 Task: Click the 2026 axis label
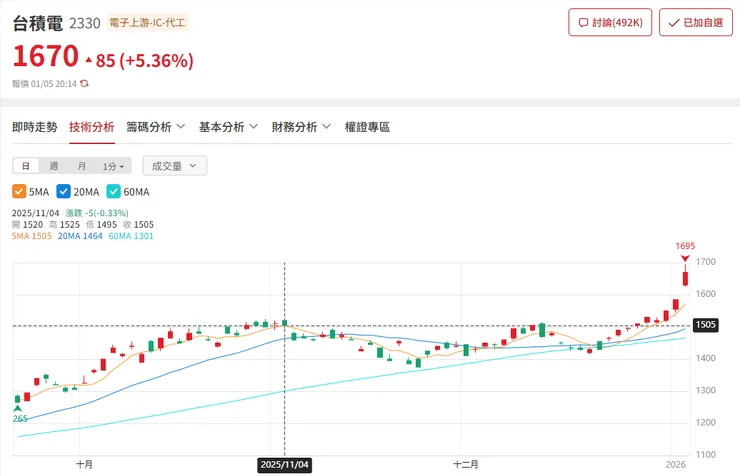click(675, 465)
